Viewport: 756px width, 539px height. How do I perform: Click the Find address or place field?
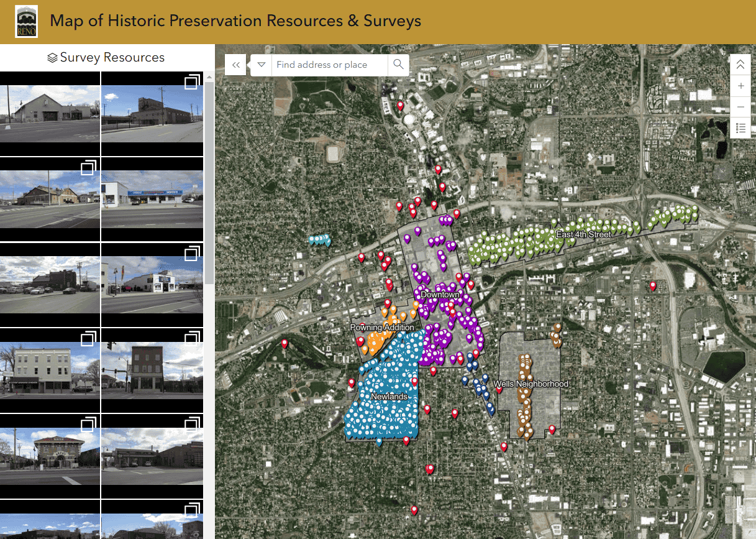[329, 65]
